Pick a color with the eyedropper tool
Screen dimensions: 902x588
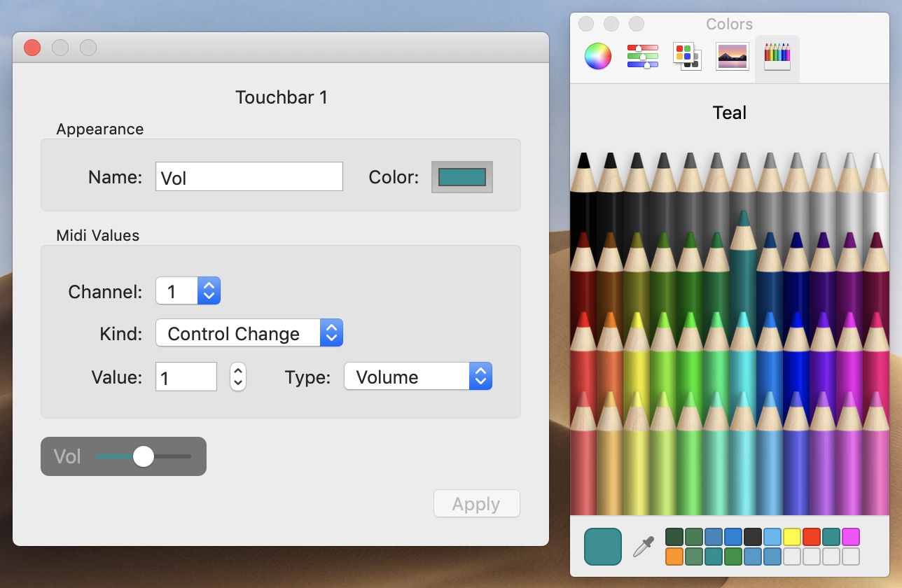(x=643, y=547)
